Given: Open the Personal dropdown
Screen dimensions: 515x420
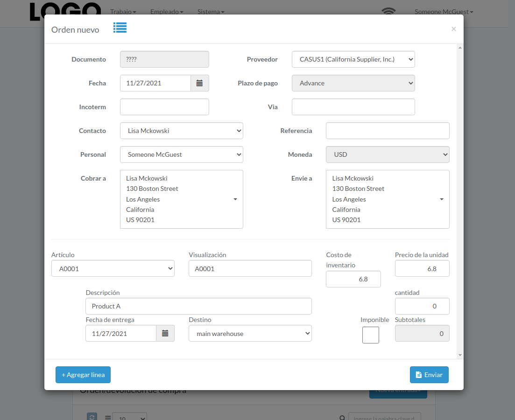Looking at the screenshot, I should 181,154.
